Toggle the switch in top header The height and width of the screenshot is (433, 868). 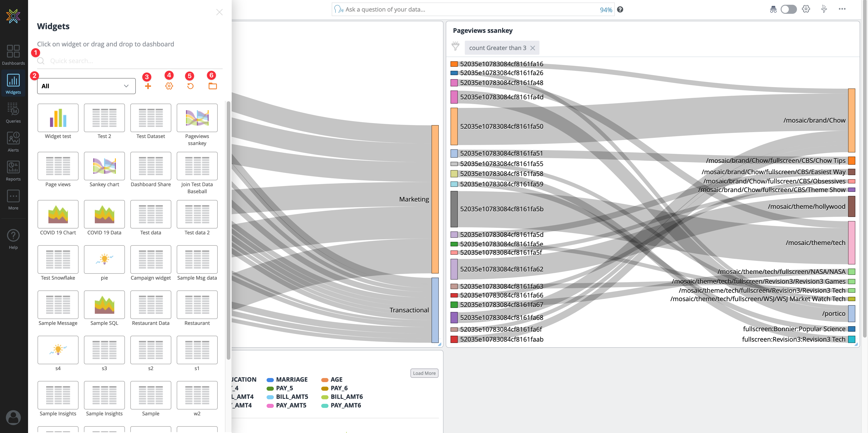point(789,10)
